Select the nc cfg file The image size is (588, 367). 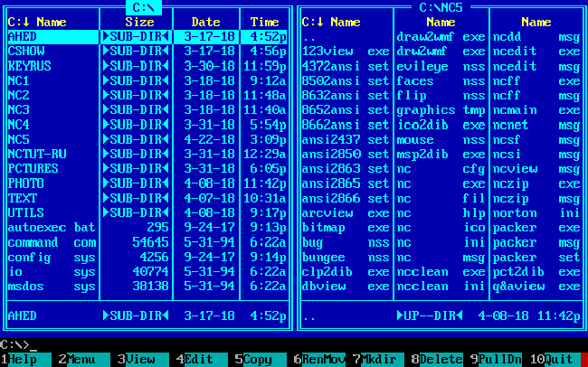pyautogui.click(x=441, y=169)
